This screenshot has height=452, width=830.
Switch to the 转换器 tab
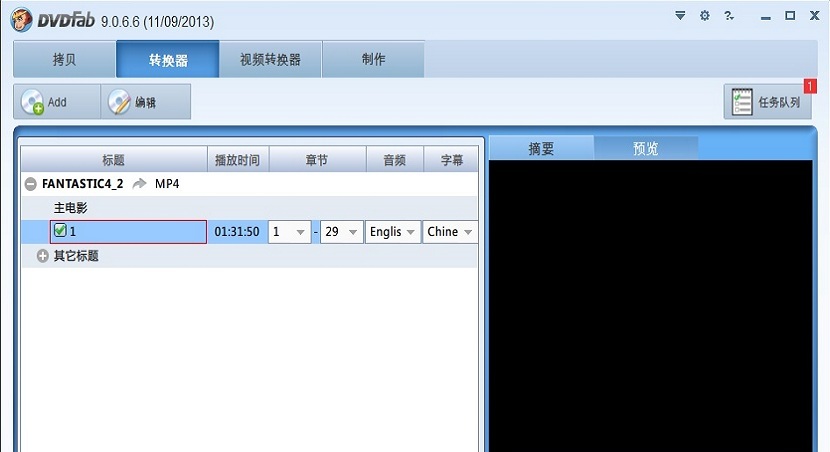click(x=168, y=59)
